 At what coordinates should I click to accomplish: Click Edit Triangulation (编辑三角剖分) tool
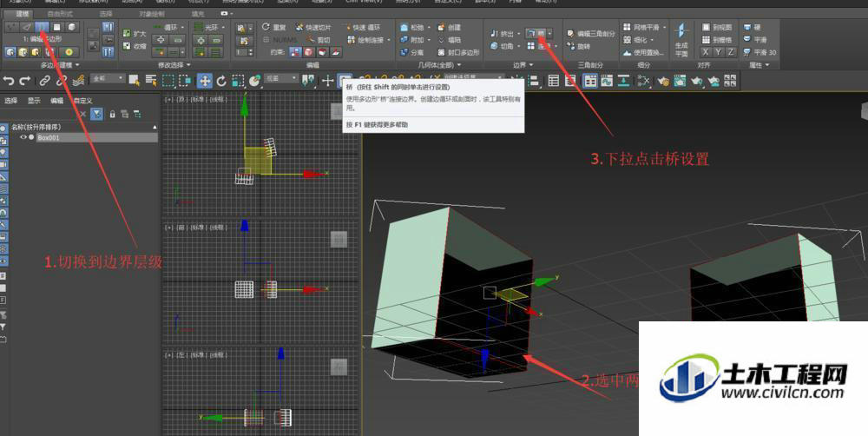point(590,34)
